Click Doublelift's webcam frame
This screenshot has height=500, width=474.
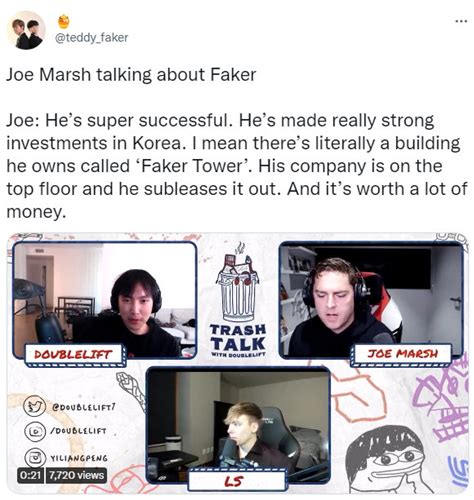[x=105, y=300]
